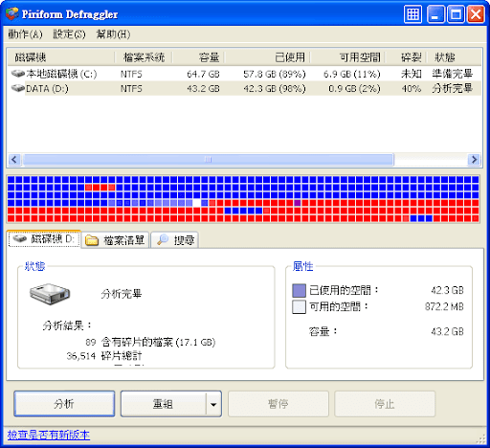490x448 pixels.
Task: Click the 分析完畢 status cell in drive list
Action: (452, 88)
